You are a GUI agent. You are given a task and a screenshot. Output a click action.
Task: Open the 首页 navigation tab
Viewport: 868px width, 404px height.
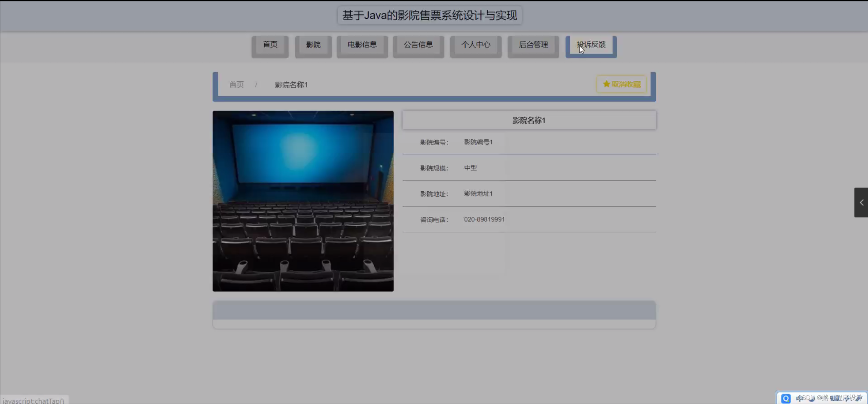(270, 45)
